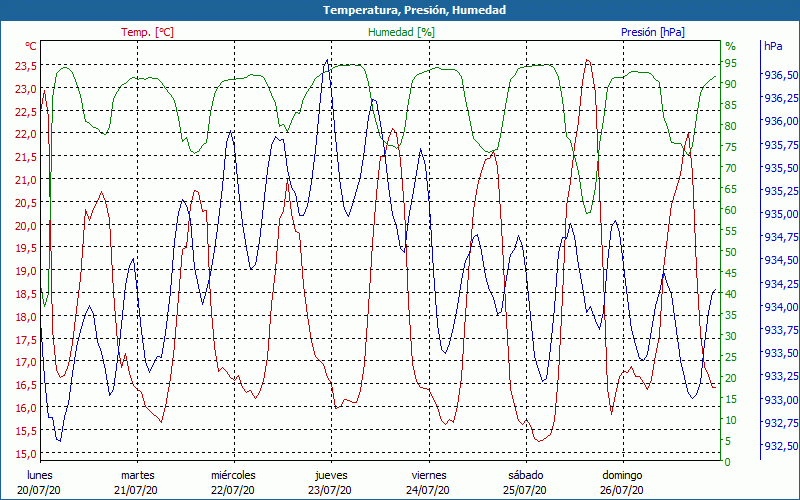Viewport: 800px width, 500px height.
Task: Click the 95 humidity axis value
Action: 731,63
